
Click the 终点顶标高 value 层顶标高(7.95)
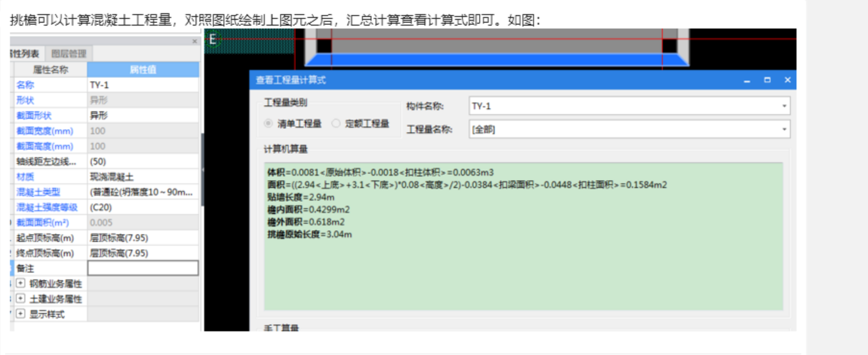point(143,253)
